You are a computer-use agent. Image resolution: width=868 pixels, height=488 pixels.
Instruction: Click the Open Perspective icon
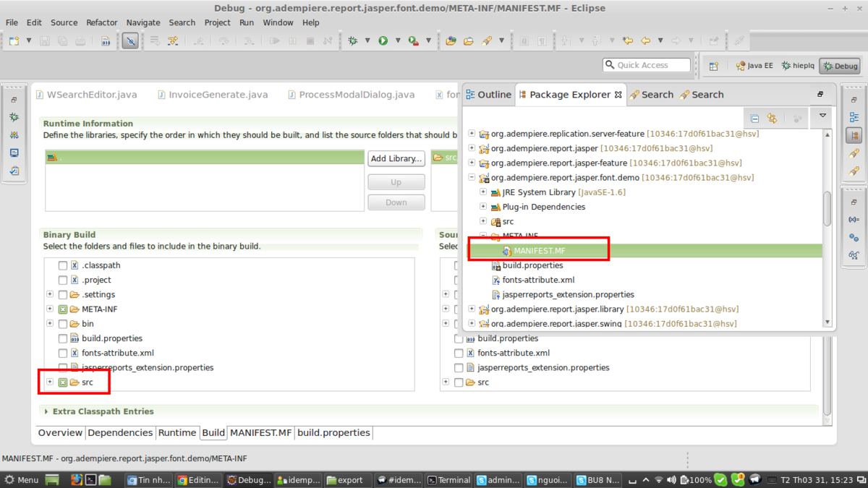[x=713, y=66]
